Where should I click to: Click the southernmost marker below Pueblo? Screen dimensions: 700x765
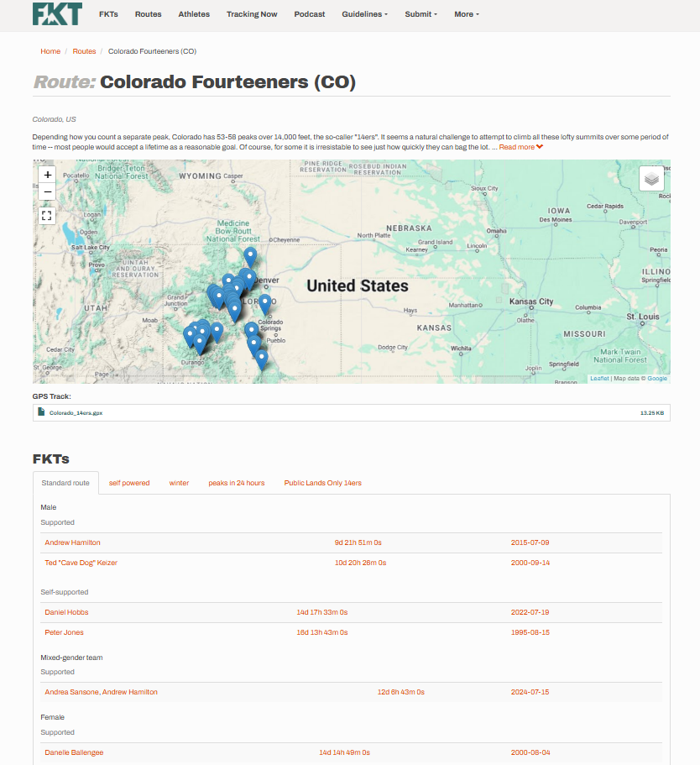click(x=262, y=359)
